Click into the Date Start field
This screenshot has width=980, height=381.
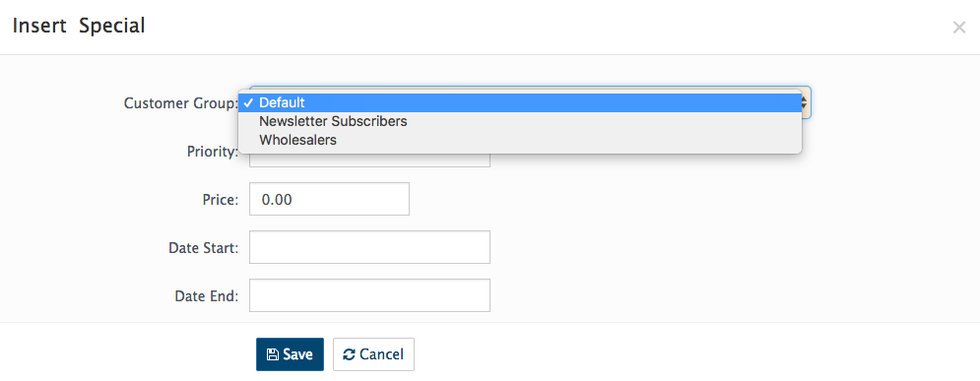(369, 247)
